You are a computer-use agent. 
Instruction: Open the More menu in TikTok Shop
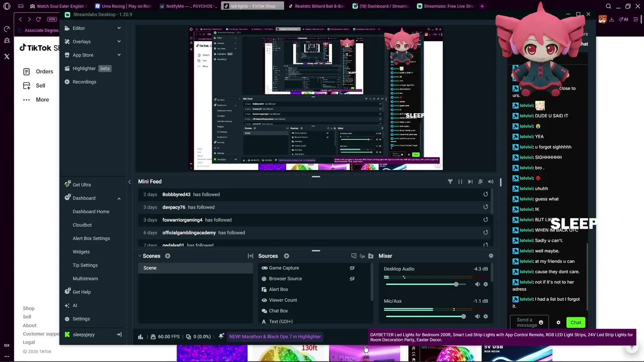coord(36,100)
